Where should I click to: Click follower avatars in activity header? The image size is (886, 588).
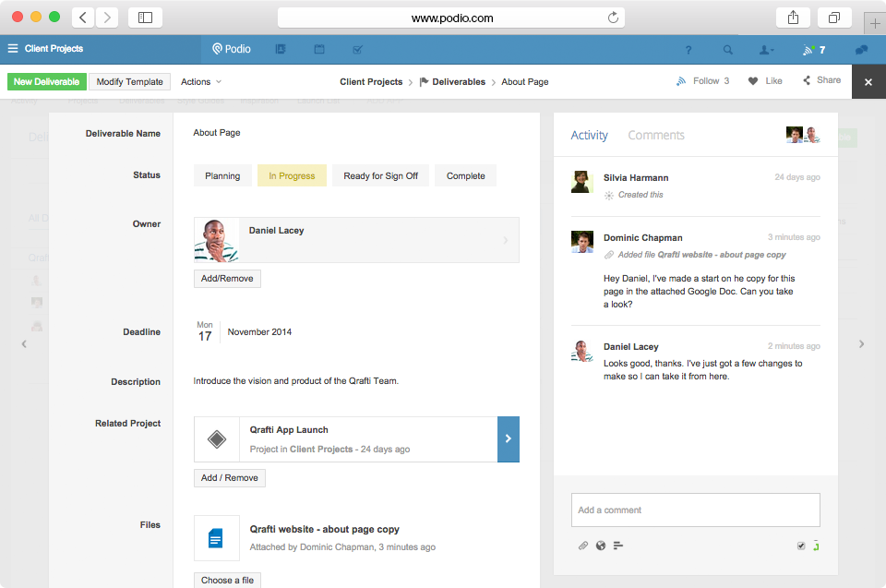pyautogui.click(x=803, y=135)
